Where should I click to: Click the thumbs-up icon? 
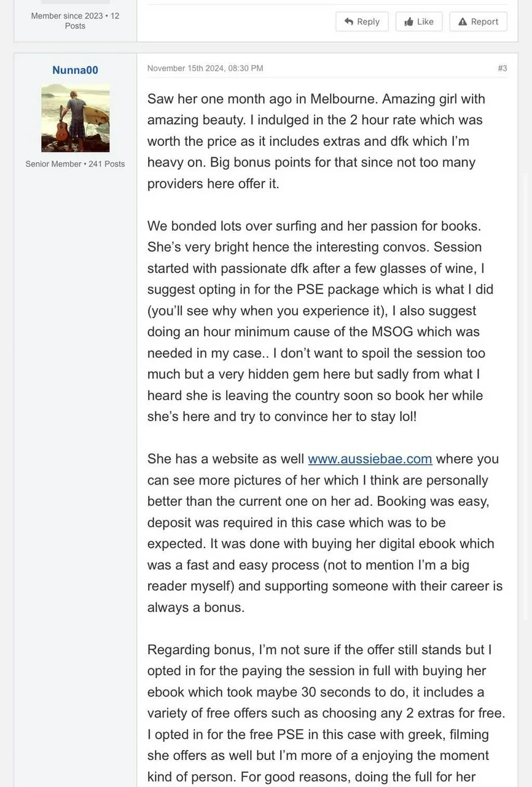coord(409,22)
